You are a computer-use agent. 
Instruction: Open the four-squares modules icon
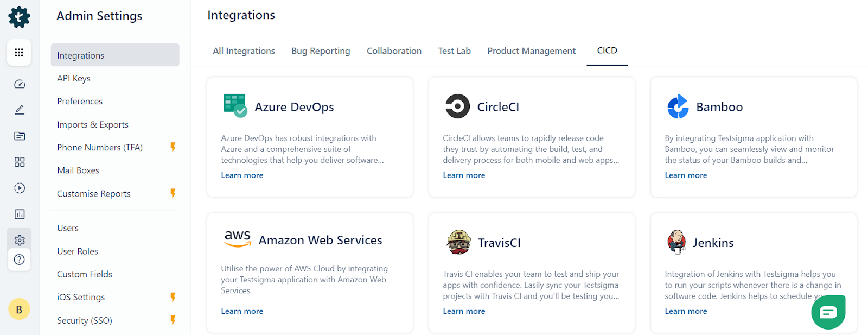(x=20, y=162)
